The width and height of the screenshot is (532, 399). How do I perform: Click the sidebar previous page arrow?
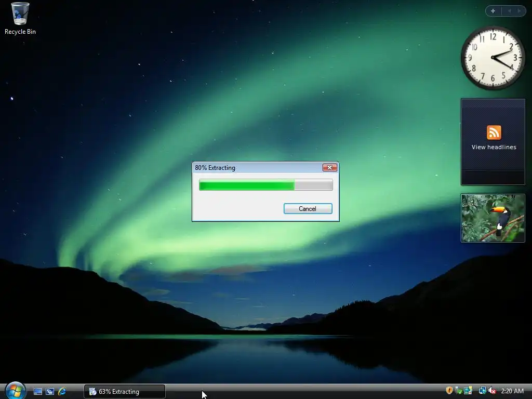pos(509,11)
